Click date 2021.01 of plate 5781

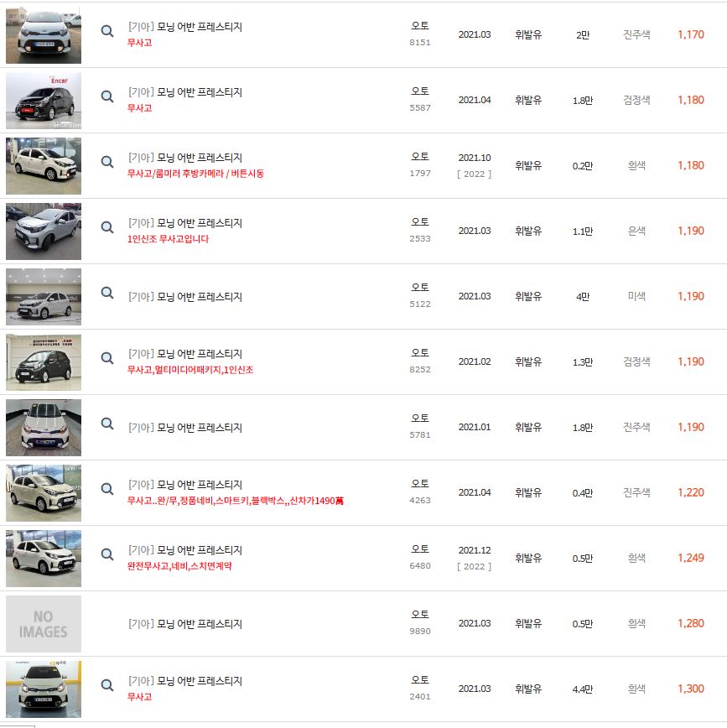pyautogui.click(x=475, y=427)
